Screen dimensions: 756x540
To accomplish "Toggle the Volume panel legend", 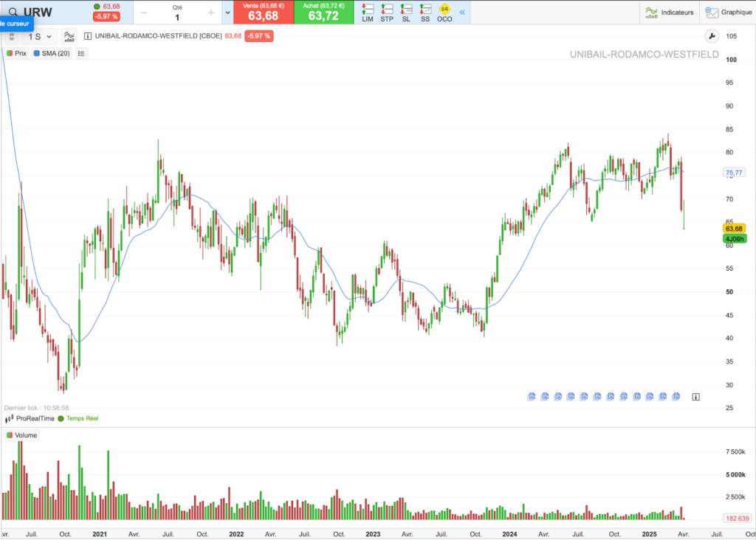I will pyautogui.click(x=21, y=435).
